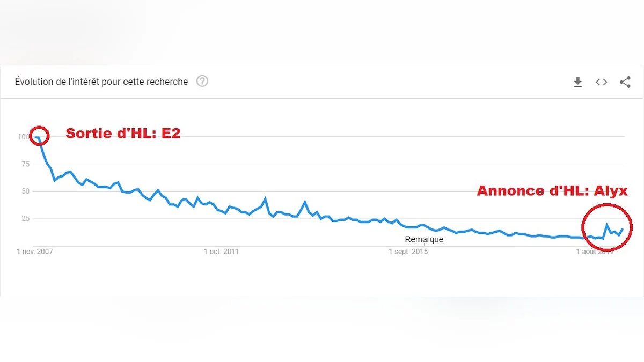Open the embed code icon

[x=601, y=82]
